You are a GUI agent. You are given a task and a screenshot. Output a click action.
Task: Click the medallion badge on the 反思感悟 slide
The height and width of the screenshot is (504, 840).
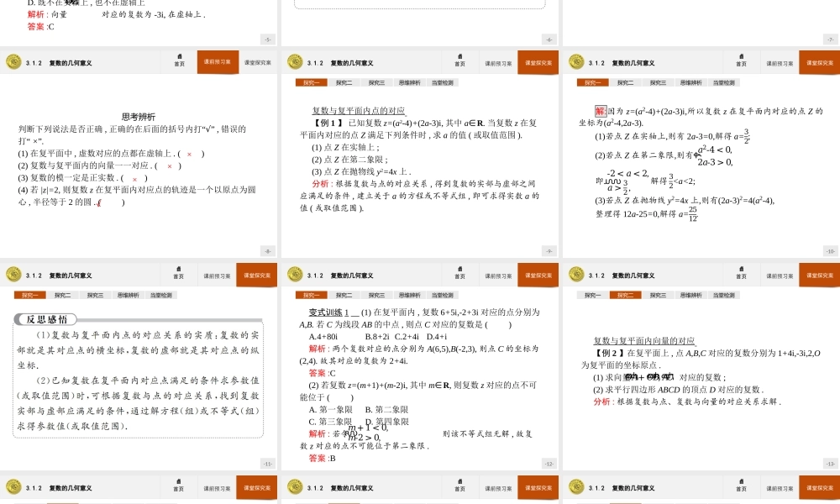click(13, 274)
